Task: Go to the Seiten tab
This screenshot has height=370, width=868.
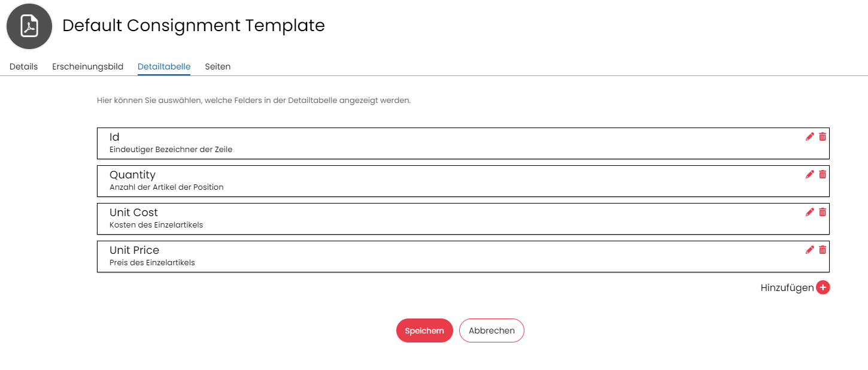Action: tap(218, 66)
